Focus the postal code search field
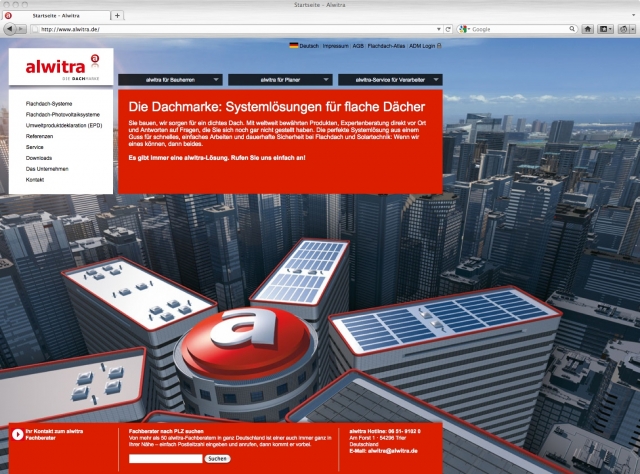The height and width of the screenshot is (474, 640). point(165,459)
